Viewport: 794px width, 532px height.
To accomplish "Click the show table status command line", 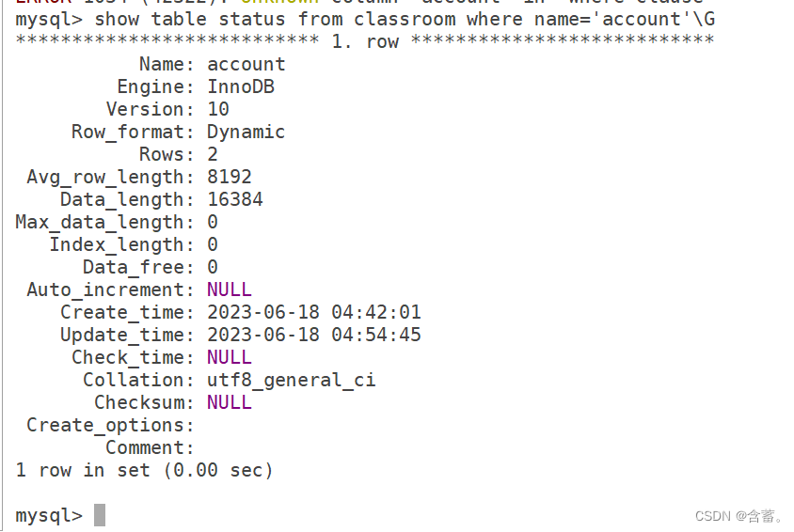I will point(365,19).
